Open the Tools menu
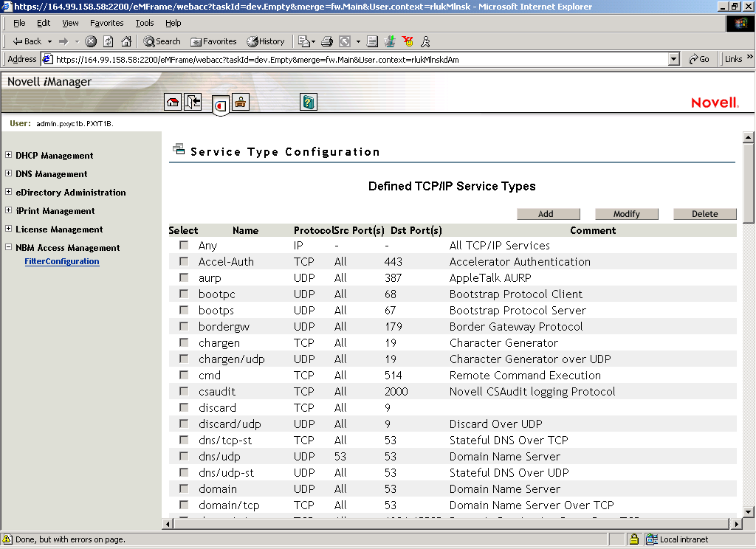This screenshot has width=756, height=549. [x=144, y=23]
